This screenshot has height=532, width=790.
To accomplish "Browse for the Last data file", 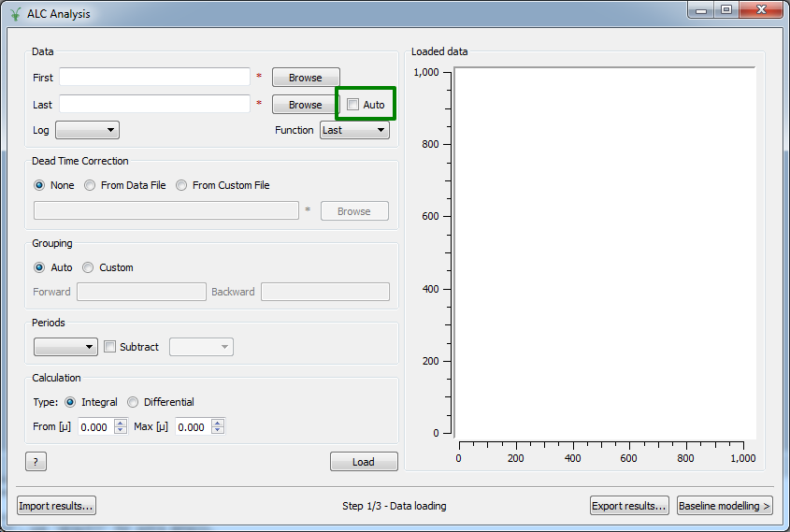I will (x=306, y=105).
